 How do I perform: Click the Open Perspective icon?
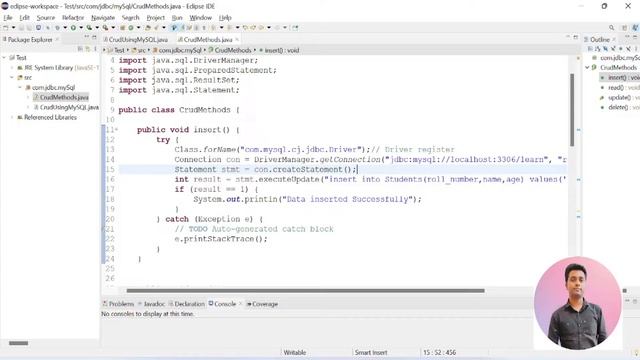pos(624,28)
